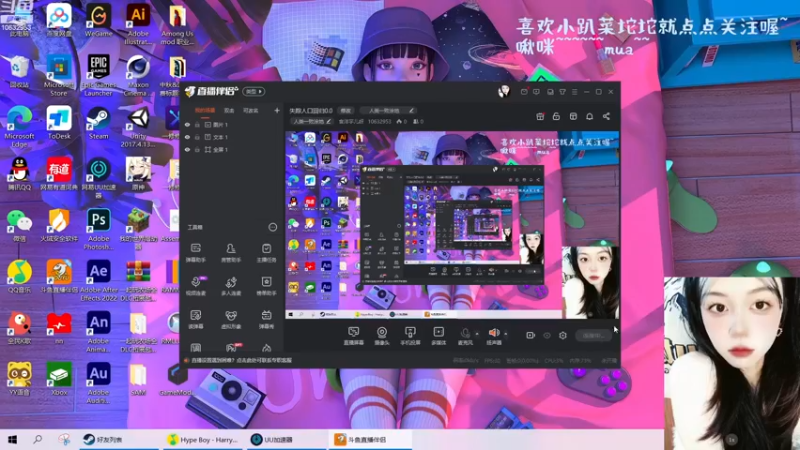
Task: Select the 图片 1 source row
Action: tap(233, 125)
